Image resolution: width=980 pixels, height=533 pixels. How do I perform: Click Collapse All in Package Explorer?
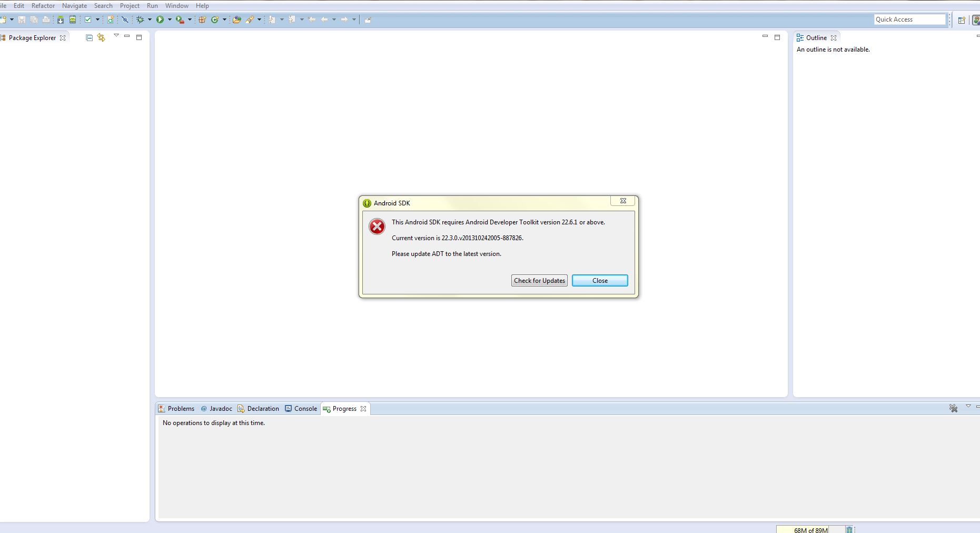89,37
